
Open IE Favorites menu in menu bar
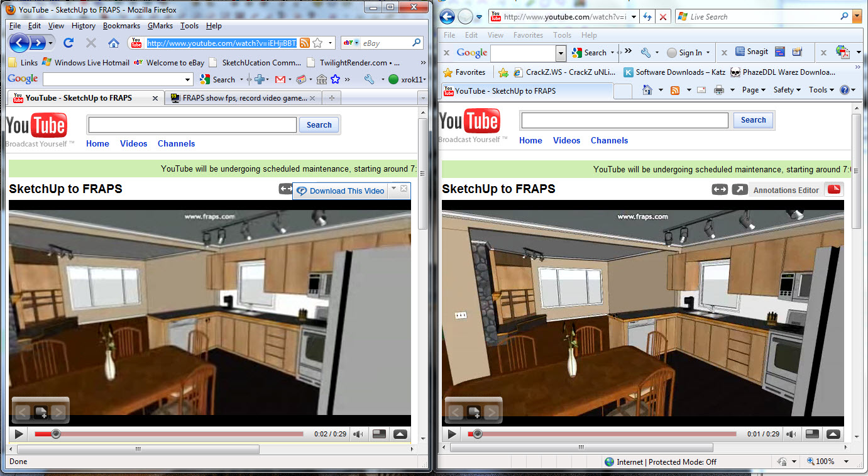click(x=528, y=35)
